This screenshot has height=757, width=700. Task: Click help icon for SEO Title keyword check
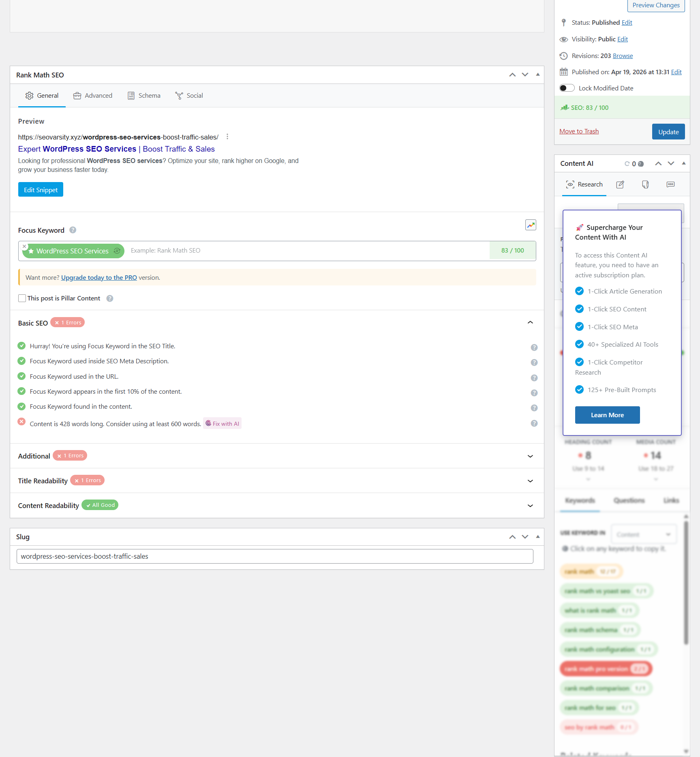click(x=534, y=347)
